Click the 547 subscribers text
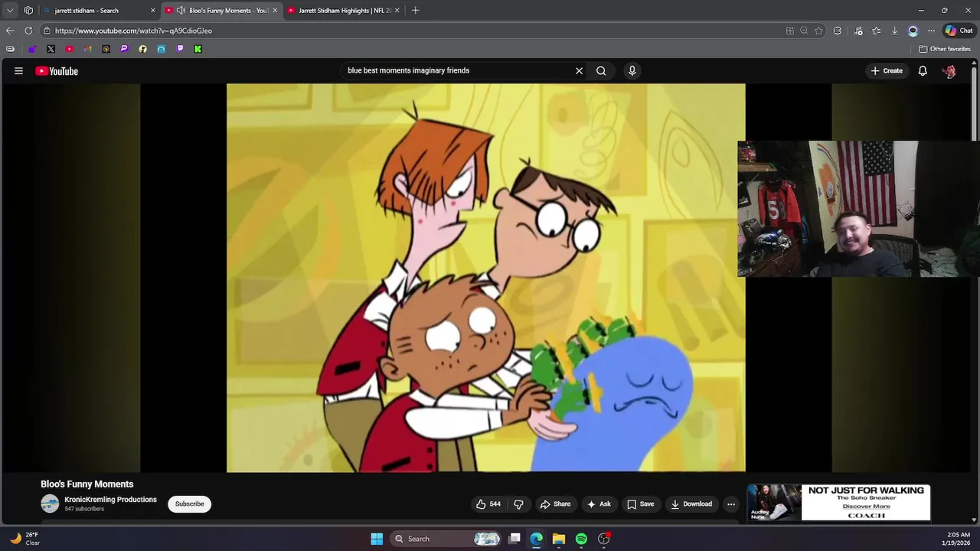980x551 pixels. (84, 509)
